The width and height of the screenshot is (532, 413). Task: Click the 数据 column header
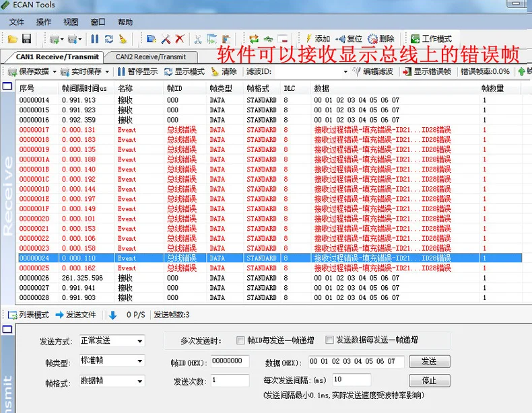point(395,88)
